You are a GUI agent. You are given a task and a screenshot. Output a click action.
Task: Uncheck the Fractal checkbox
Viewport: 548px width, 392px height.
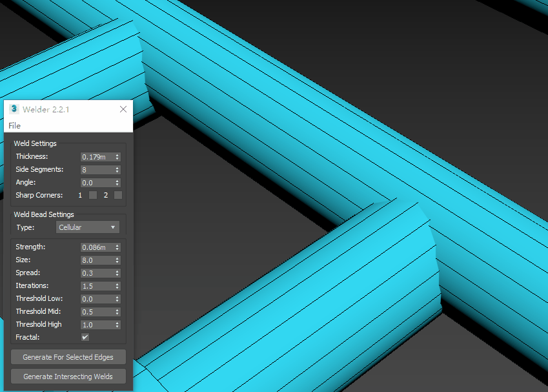(x=85, y=337)
